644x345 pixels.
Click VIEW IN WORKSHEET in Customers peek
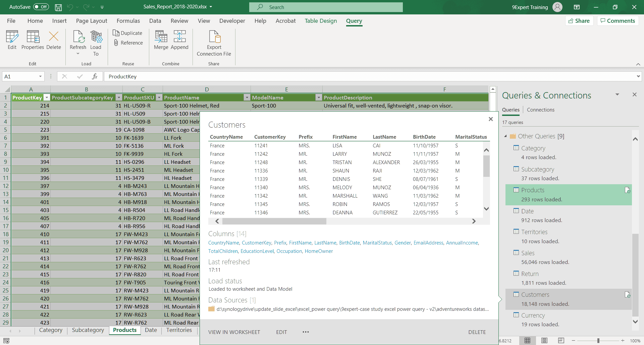pyautogui.click(x=234, y=332)
